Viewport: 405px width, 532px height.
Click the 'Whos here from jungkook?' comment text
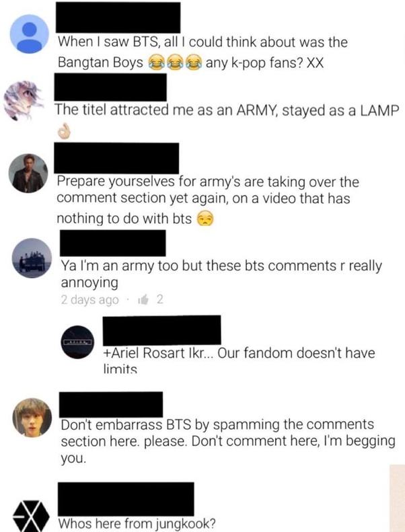(x=137, y=523)
